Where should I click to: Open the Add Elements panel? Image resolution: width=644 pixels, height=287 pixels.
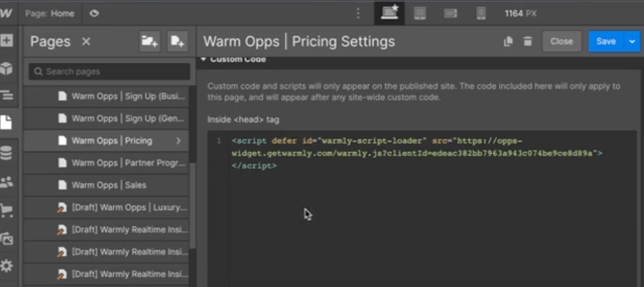(7, 40)
